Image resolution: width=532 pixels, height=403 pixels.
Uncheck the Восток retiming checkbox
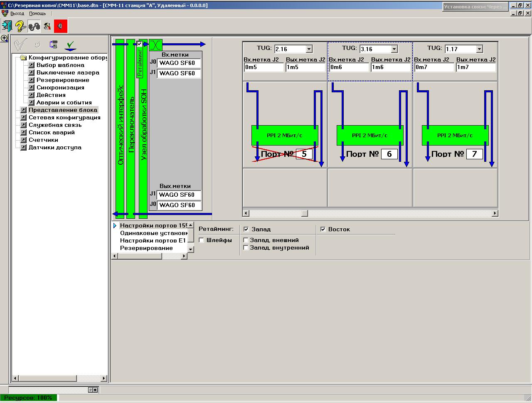323,229
